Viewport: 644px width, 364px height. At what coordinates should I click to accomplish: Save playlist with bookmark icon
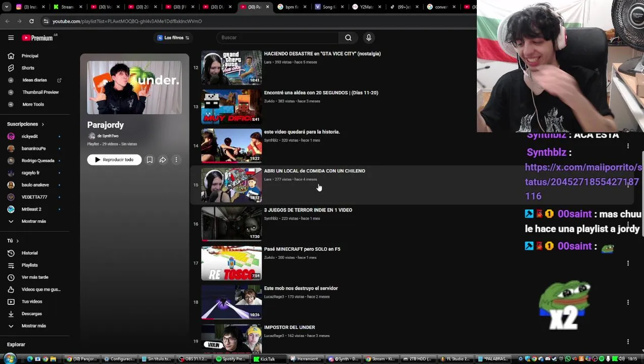[150, 160]
